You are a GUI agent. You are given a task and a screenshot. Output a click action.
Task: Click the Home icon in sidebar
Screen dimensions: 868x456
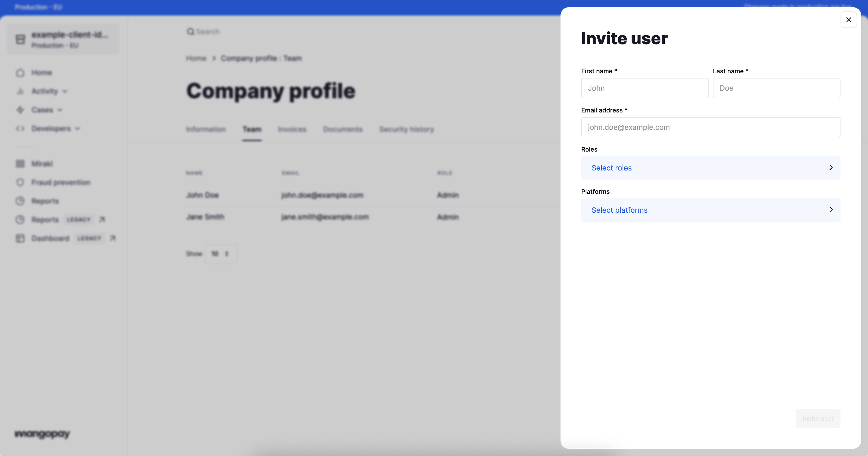(x=20, y=73)
